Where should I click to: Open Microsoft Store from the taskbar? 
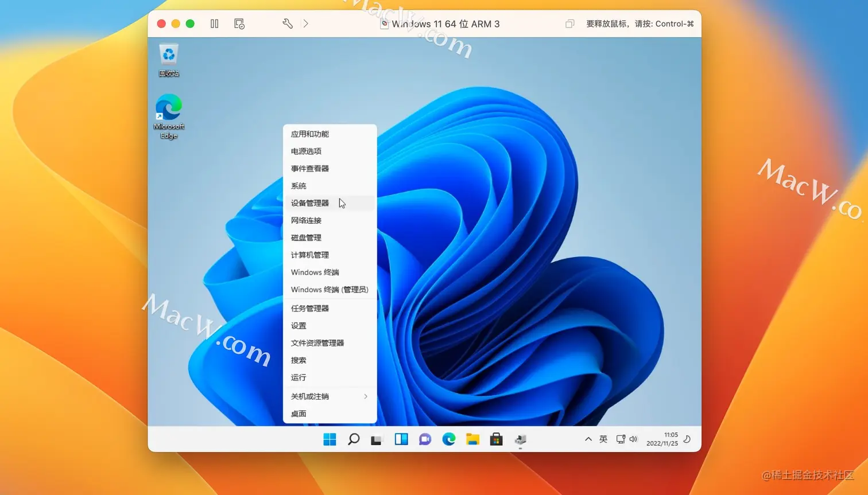pos(497,439)
